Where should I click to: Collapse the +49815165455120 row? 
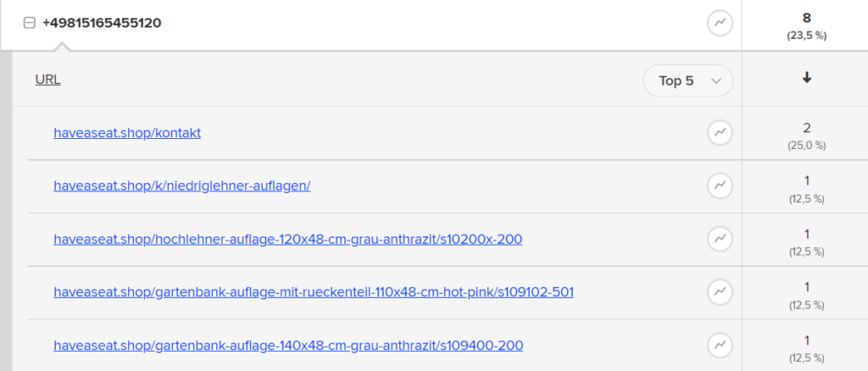tap(30, 23)
